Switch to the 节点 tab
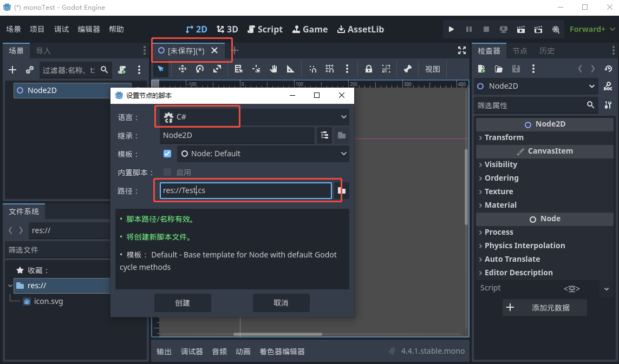The width and height of the screenshot is (619, 364). [519, 51]
